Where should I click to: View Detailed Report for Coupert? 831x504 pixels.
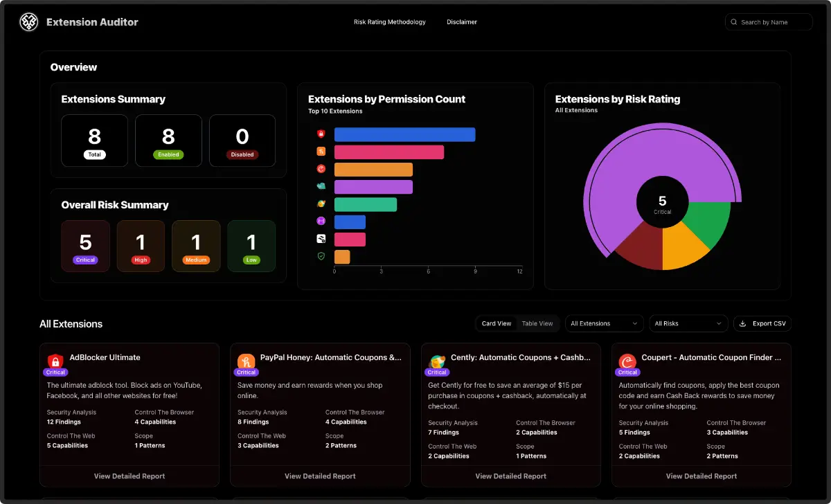pyautogui.click(x=701, y=476)
